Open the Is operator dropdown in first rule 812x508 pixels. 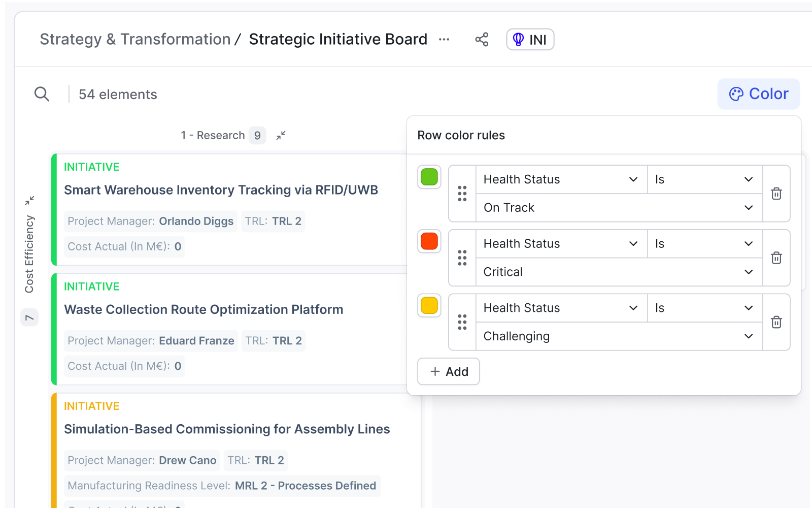point(705,179)
